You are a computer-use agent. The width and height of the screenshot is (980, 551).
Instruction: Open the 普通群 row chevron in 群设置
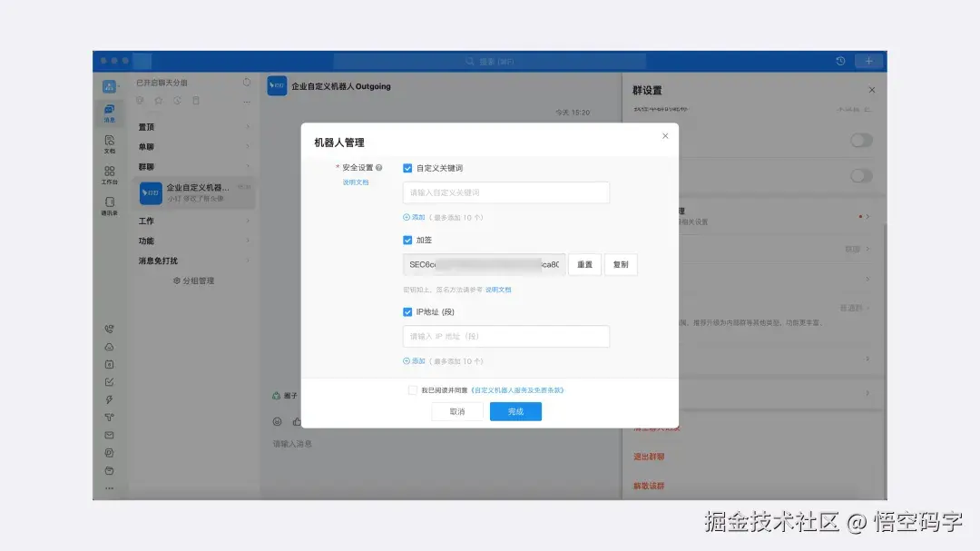(867, 308)
